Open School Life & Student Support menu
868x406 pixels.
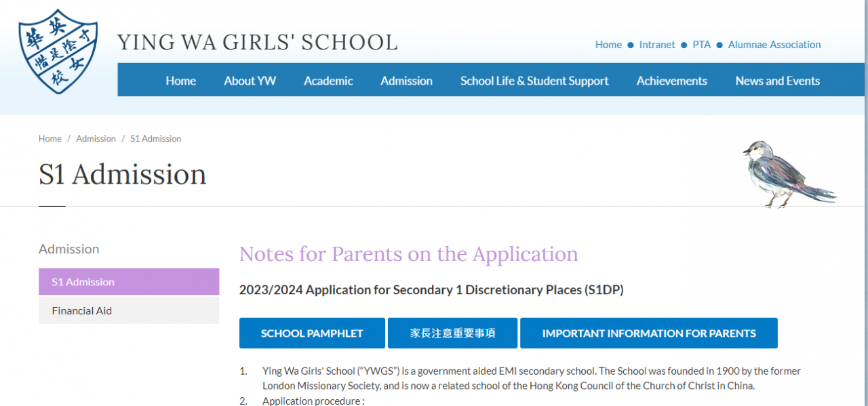534,81
